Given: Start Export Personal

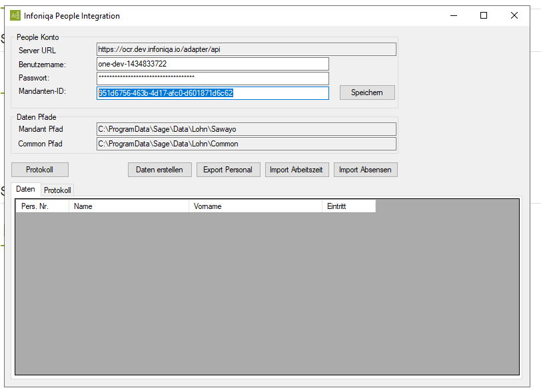Looking at the screenshot, I should point(228,170).
